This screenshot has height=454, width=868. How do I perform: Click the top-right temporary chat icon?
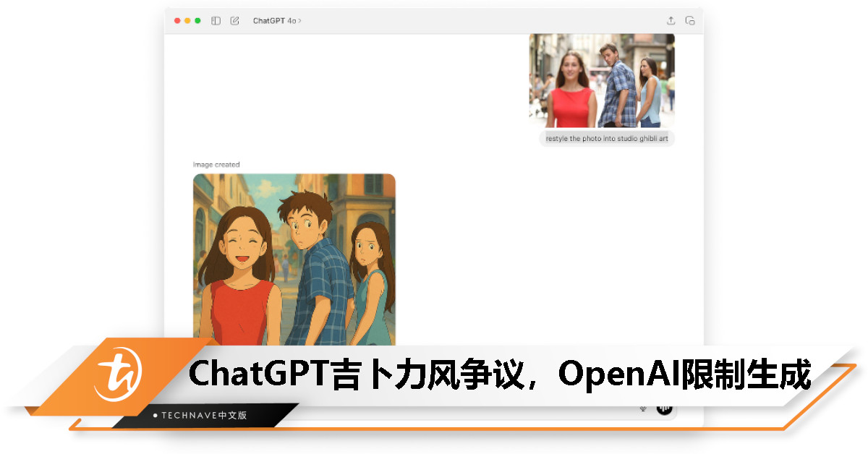click(x=690, y=21)
